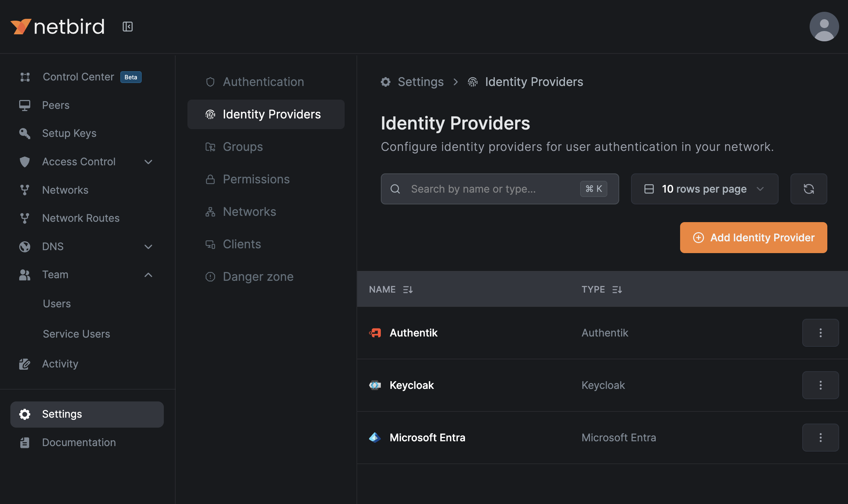Expand the DNS section
This screenshot has height=504, width=848.
(x=148, y=246)
